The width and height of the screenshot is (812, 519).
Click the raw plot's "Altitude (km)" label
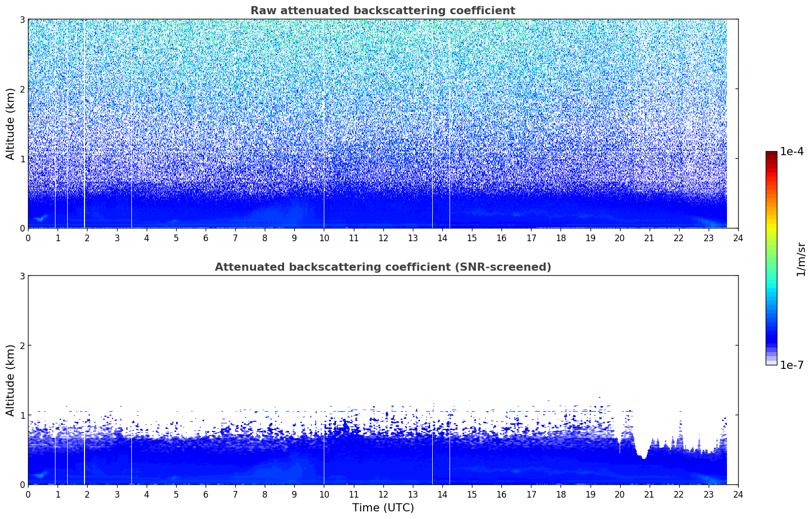(11, 124)
